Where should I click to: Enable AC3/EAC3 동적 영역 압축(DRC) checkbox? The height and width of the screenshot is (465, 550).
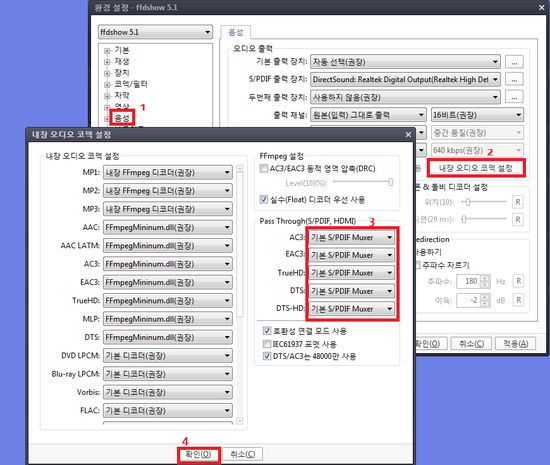pos(263,169)
